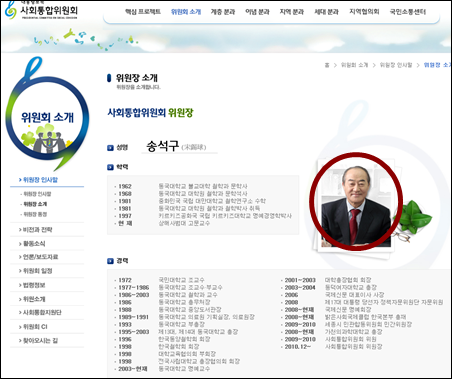This screenshot has width=452, height=379.
Task: Go to 국민소통센터 in the top menu
Action: 408,12
